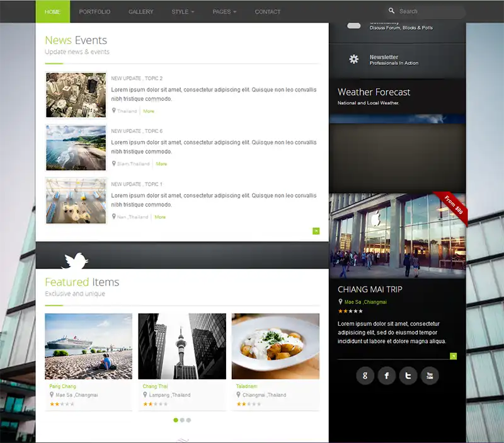Click the More link for Topic 2

pos(149,111)
